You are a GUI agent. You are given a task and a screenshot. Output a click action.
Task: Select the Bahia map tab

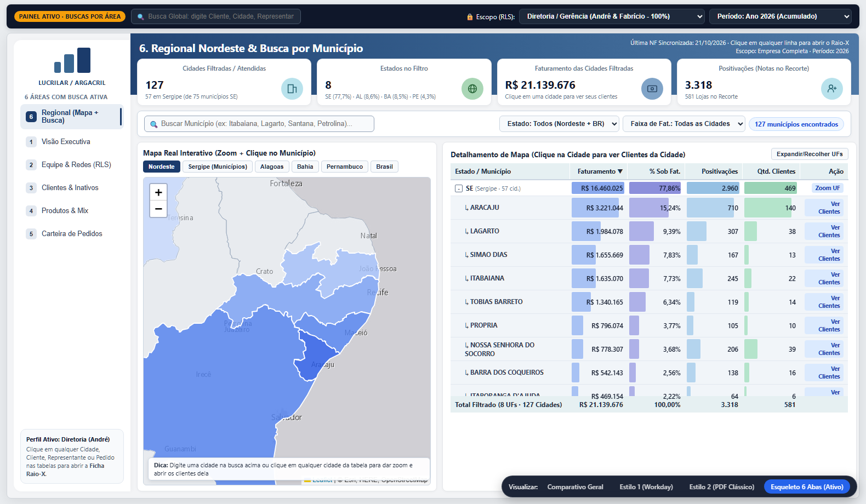305,167
